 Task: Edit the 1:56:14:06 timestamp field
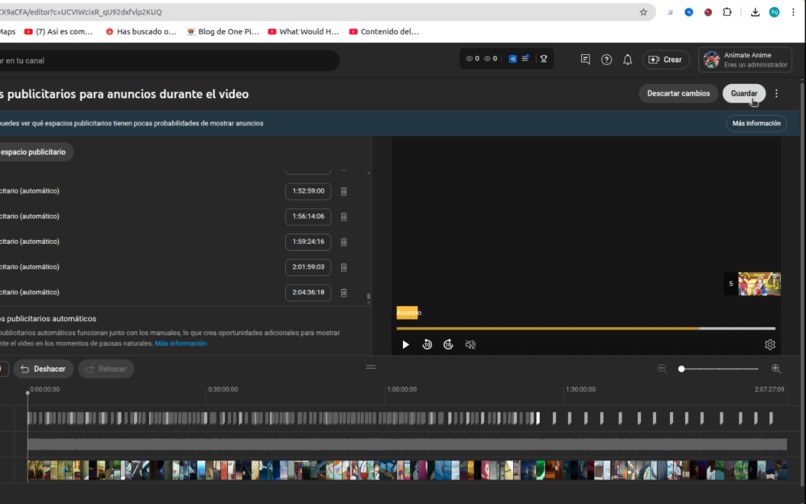(x=308, y=217)
